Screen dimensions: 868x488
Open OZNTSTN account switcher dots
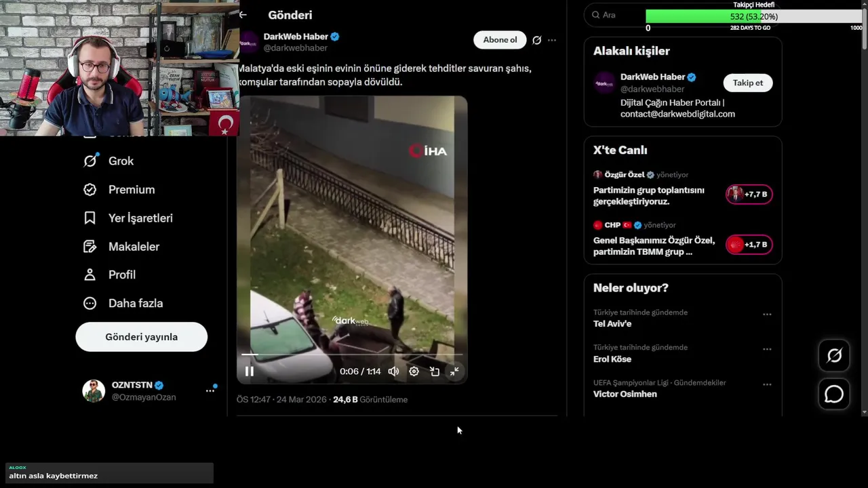[x=210, y=390]
